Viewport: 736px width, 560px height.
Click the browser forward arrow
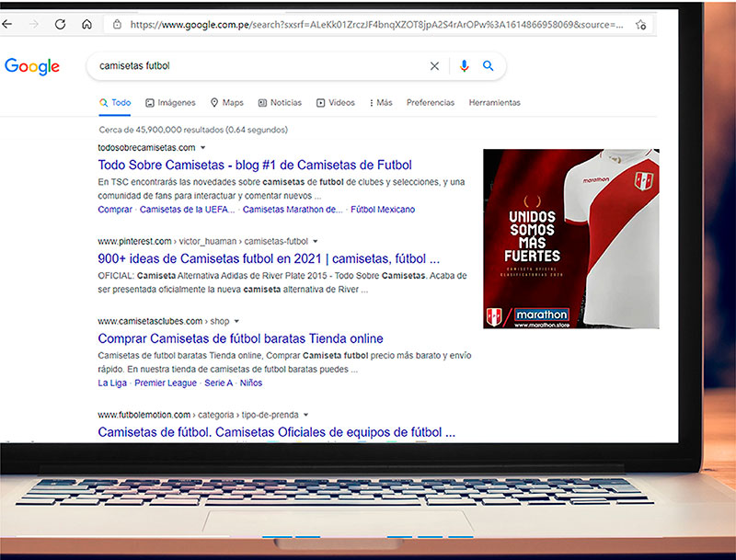[x=34, y=25]
